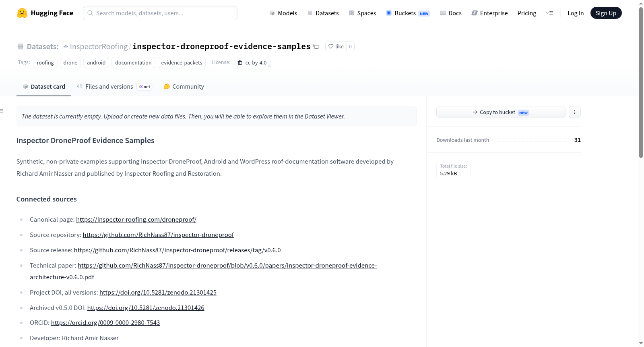The height and width of the screenshot is (347, 644).
Task: Click the heart like button
Action: pos(336,47)
